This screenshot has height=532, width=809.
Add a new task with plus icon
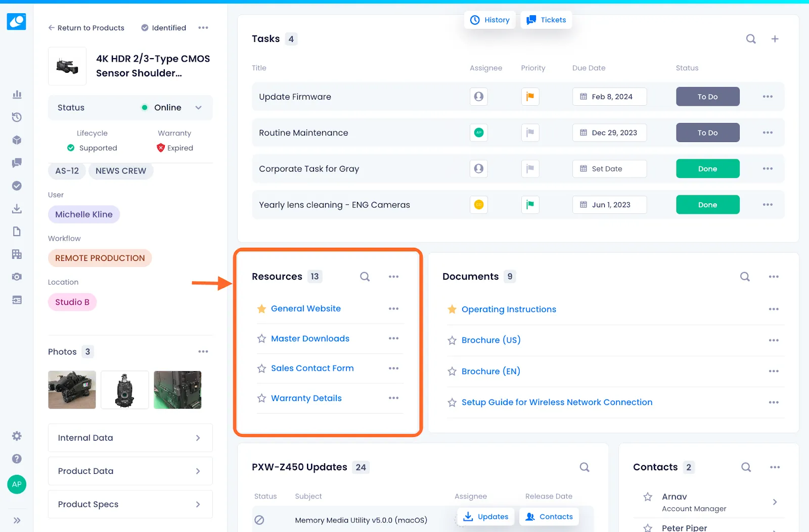click(x=775, y=39)
